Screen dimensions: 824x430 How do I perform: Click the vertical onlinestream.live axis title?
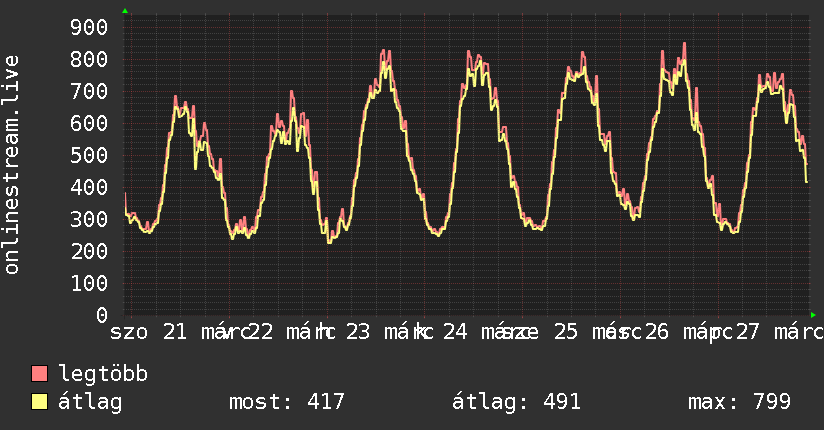click(12, 165)
